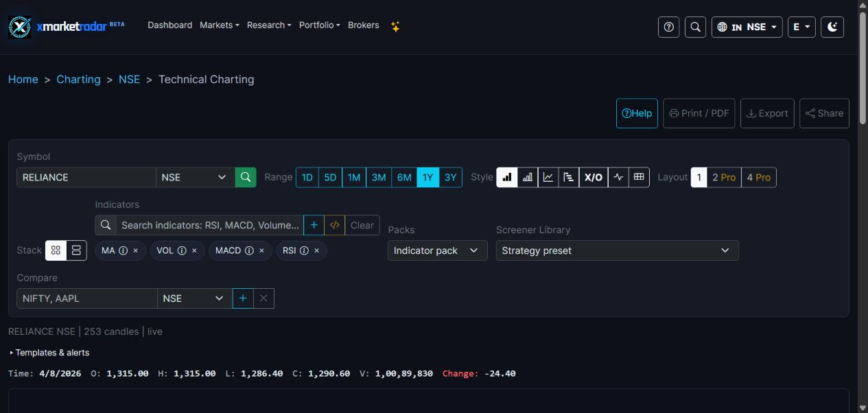Select hollow bars chart style icon
Screen dimensions: 868x413
click(528, 177)
